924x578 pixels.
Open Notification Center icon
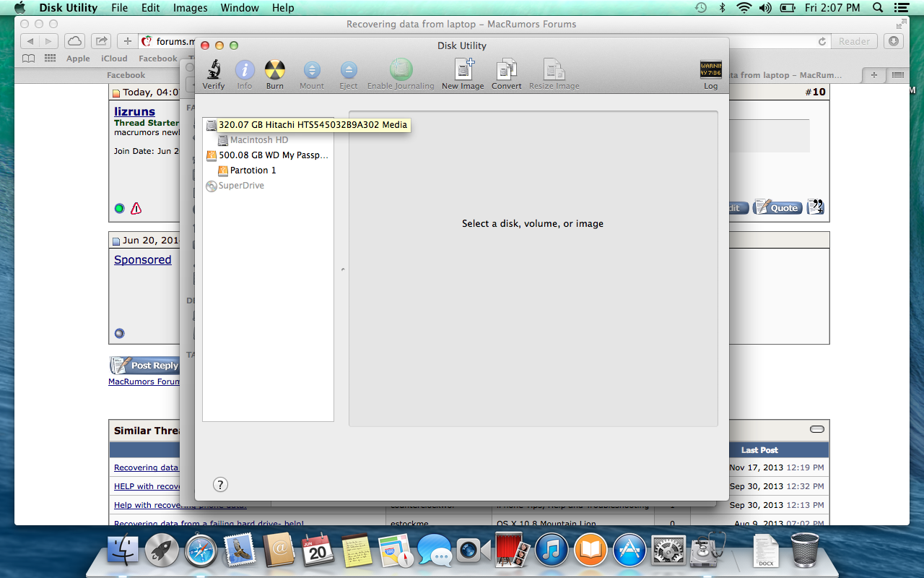pyautogui.click(x=902, y=8)
